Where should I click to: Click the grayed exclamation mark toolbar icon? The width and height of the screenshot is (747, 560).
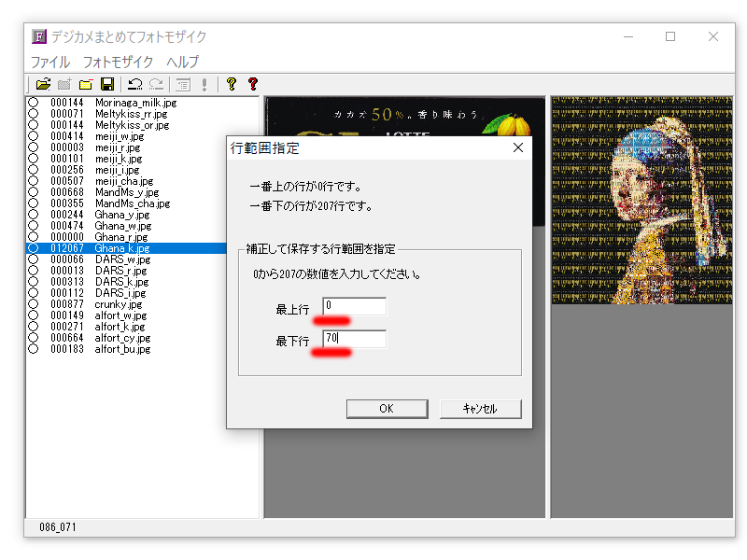204,84
